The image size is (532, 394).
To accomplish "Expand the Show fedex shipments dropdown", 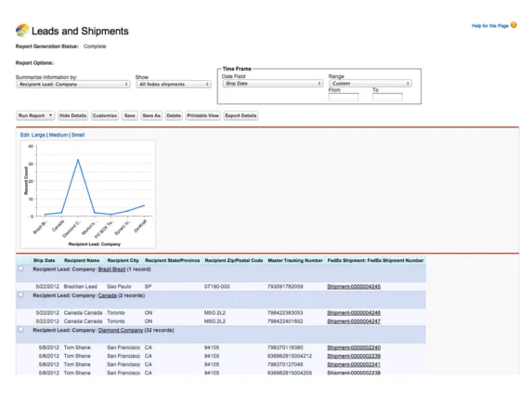I will pos(174,85).
